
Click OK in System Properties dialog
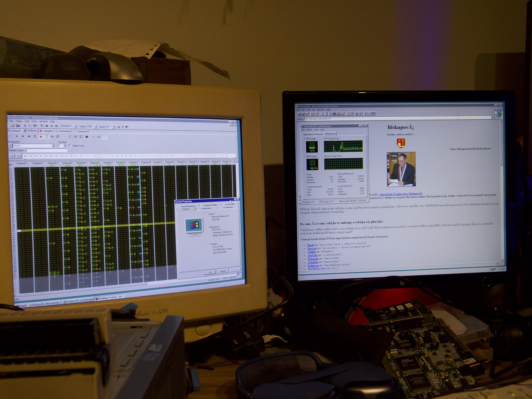pyautogui.click(x=210, y=272)
